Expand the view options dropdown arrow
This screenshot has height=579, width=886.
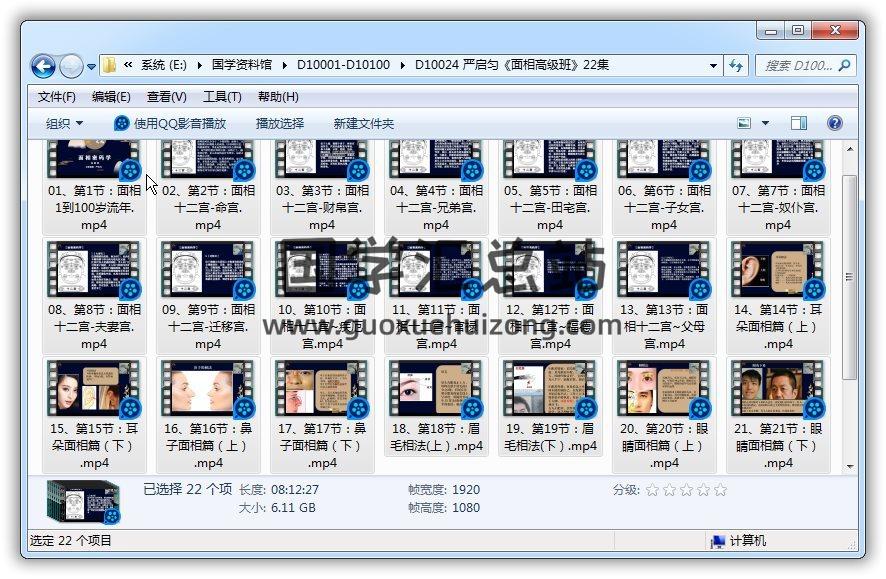(x=766, y=123)
